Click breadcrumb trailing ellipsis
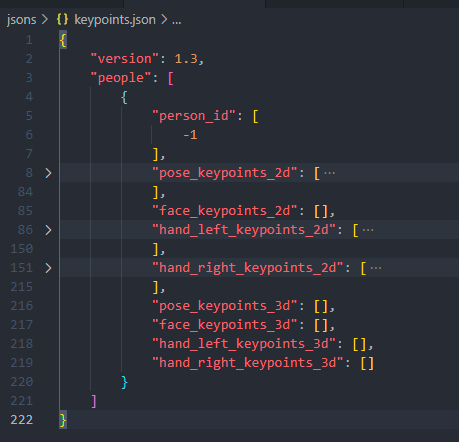Image resolution: width=459 pixels, height=442 pixels. click(x=177, y=21)
